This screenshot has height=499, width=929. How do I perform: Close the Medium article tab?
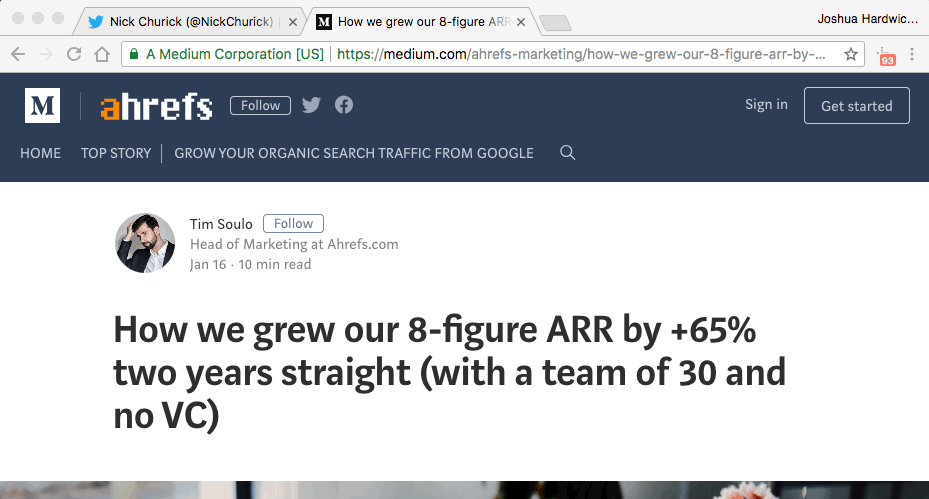coord(521,23)
